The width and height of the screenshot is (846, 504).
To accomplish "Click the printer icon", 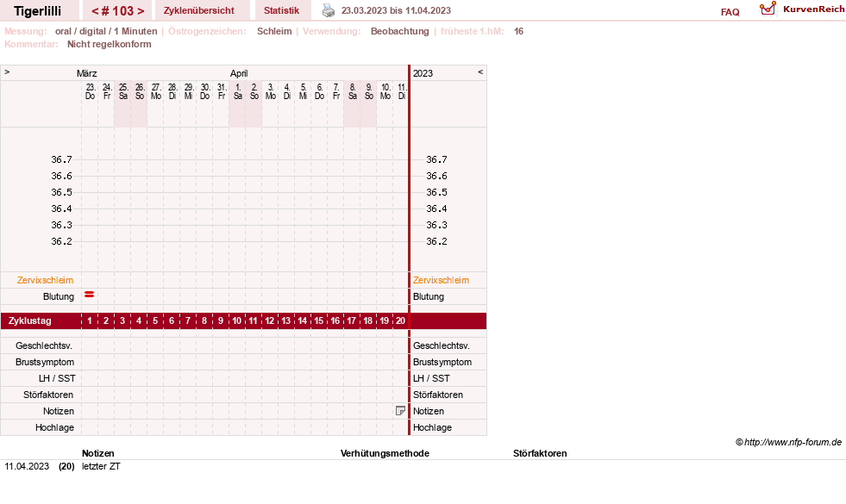I will 329,10.
